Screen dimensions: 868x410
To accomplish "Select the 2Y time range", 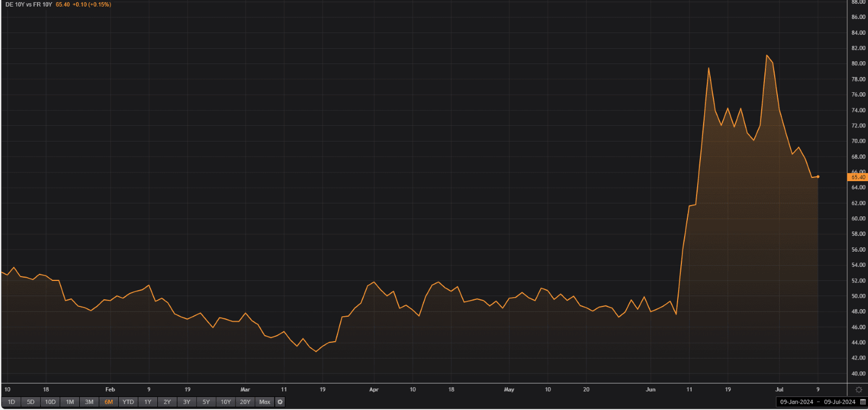I will click(x=168, y=402).
